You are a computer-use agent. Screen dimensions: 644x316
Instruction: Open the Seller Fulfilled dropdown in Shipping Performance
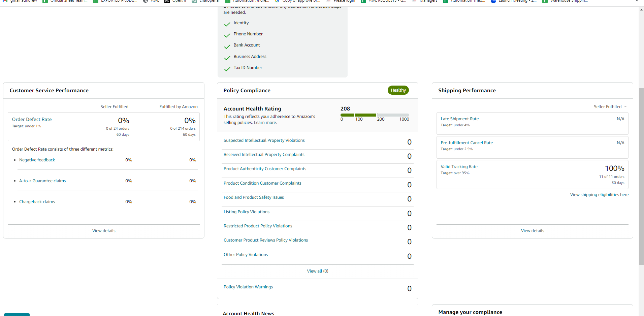610,107
